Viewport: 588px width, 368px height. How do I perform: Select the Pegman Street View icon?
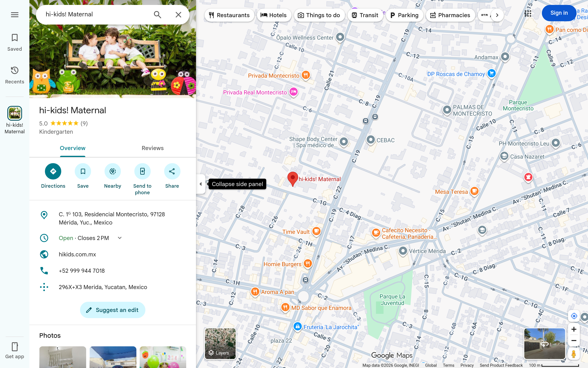pyautogui.click(x=574, y=354)
